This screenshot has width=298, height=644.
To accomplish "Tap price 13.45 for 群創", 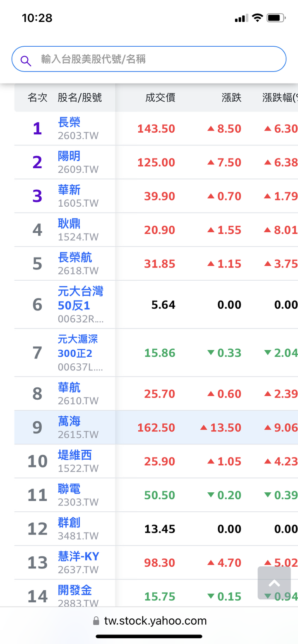I will pos(160,530).
